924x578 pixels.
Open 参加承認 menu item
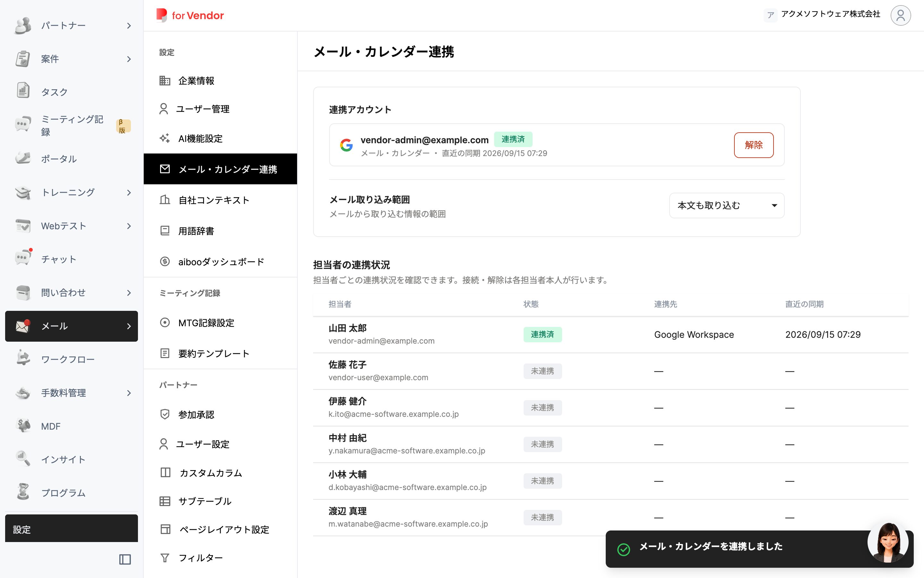point(220,414)
